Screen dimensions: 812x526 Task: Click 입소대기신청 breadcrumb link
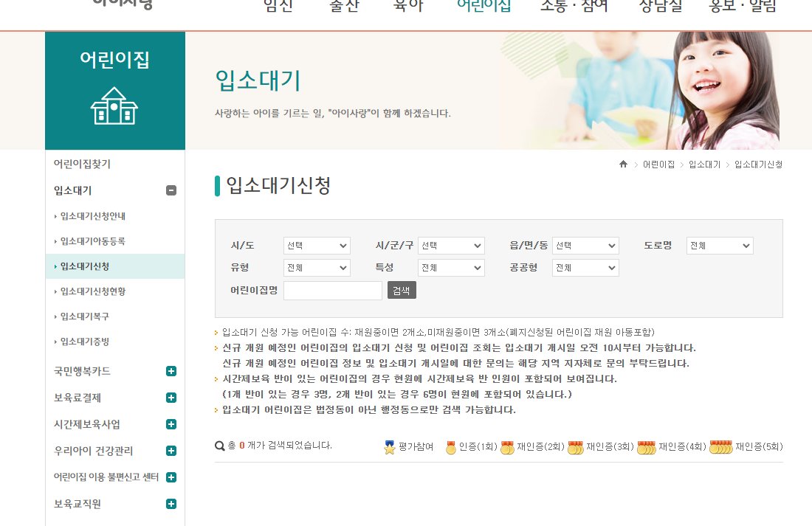(x=758, y=164)
